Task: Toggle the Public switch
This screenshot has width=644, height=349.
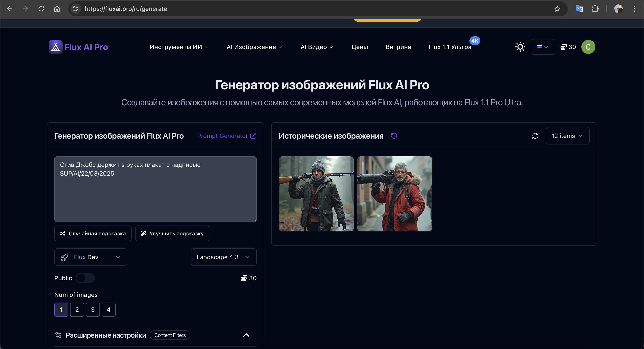Action: pos(85,278)
